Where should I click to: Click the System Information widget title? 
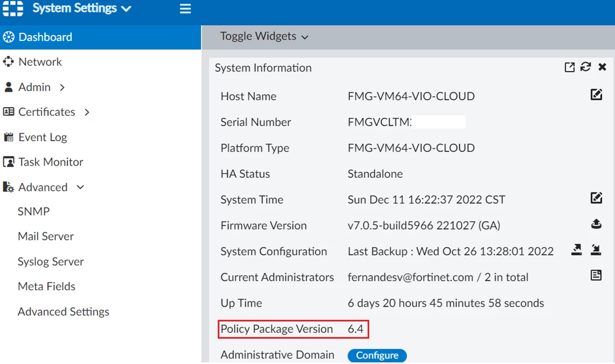coord(263,68)
